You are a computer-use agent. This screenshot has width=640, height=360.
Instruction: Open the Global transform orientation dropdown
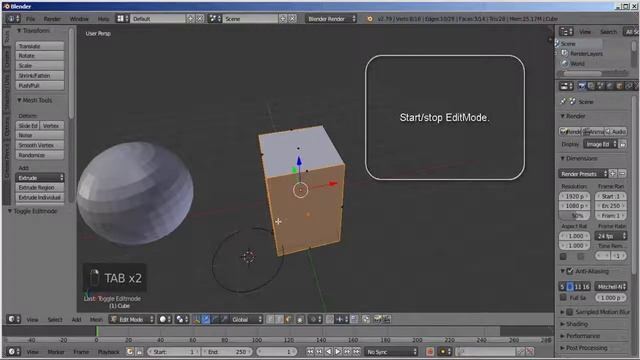pyautogui.click(x=247, y=319)
